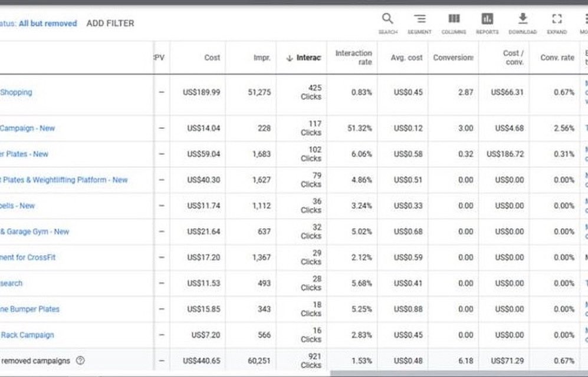Select the 117 Clicks cell
Screen dimensions: 588x377
[311, 128]
